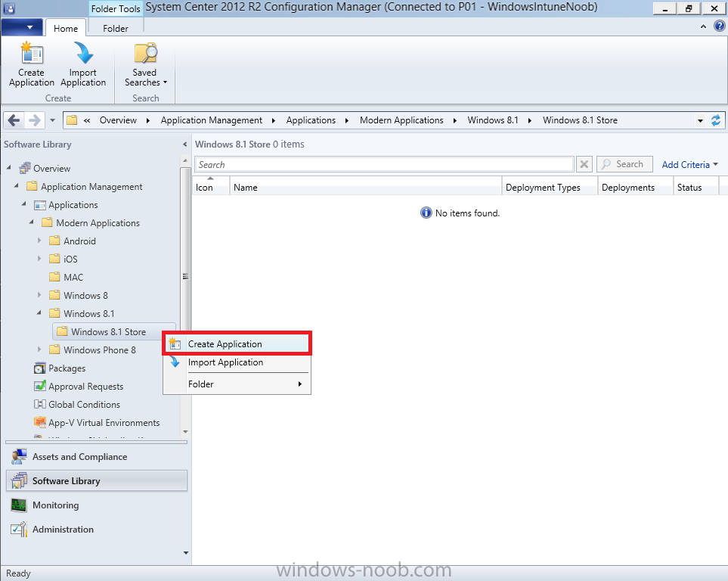The width and height of the screenshot is (728, 581).
Task: Select Applications node in tree
Action: 73,204
